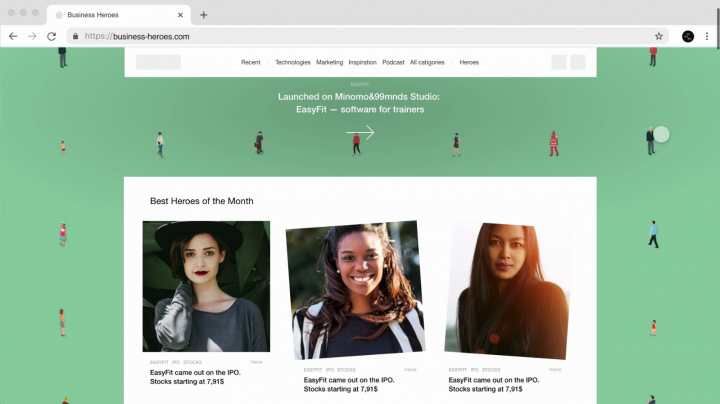720x404 pixels.
Task: Open the Recent menu item
Action: [x=250, y=62]
